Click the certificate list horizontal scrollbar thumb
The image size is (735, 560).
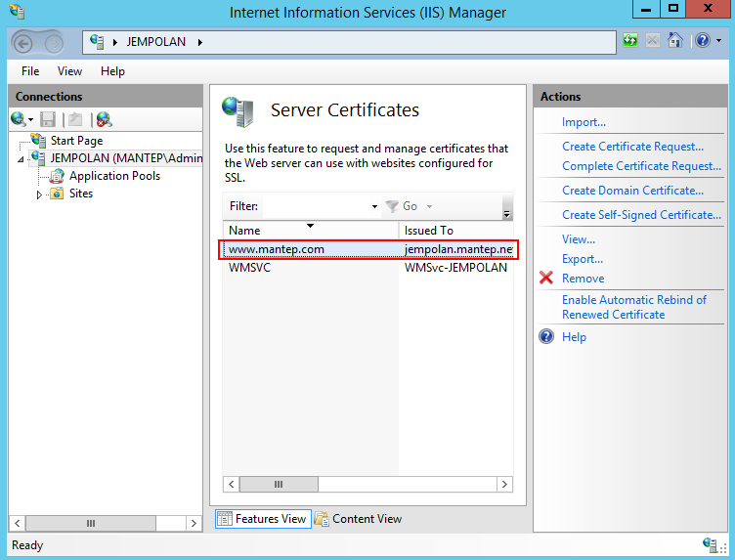(279, 484)
